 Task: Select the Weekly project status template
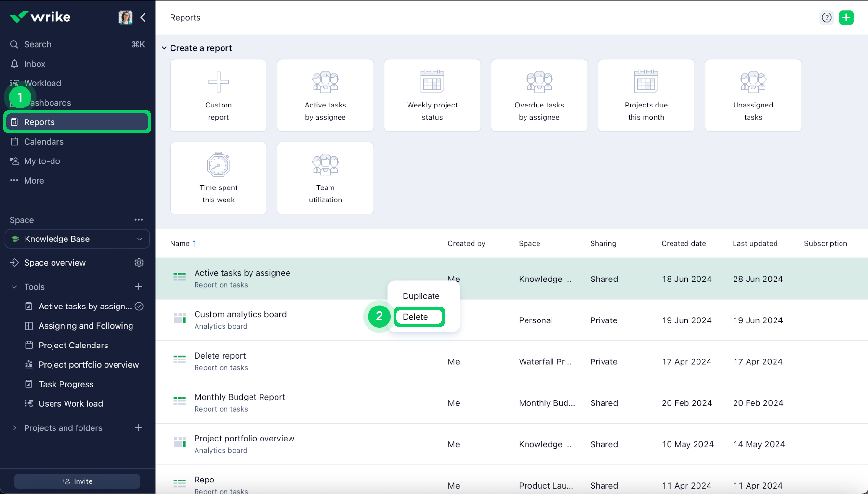click(x=432, y=95)
